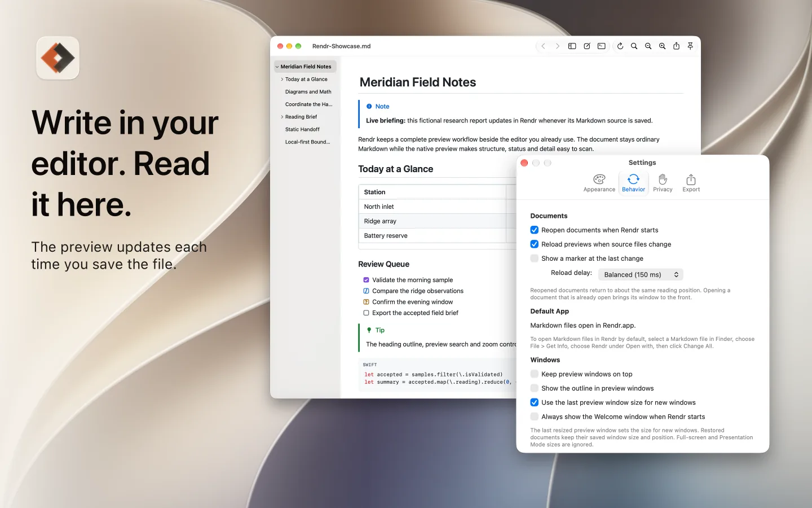Zoom out using the minus magnifier icon
812x508 pixels.
[648, 46]
